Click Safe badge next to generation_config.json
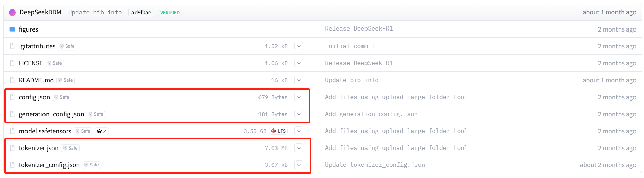 pyautogui.click(x=96, y=114)
